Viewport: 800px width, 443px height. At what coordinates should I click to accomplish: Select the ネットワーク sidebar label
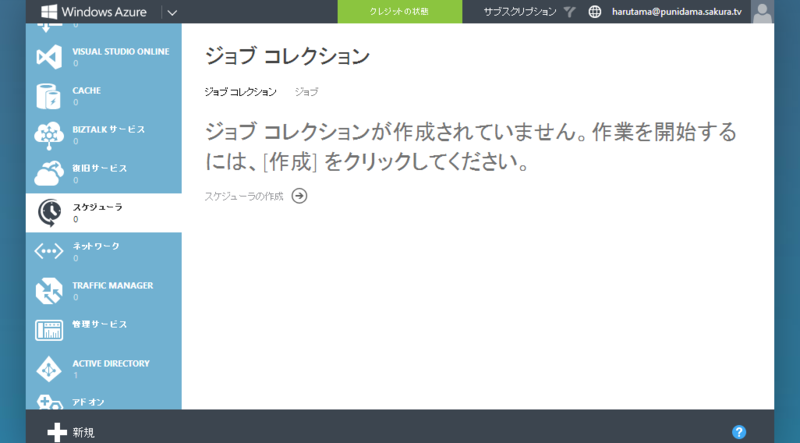point(96,246)
